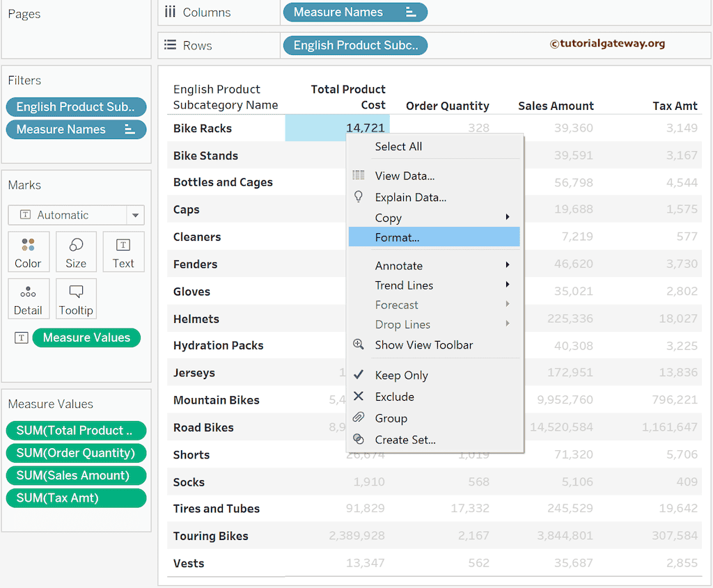Select the green SUM(Sales Amount) pill
The height and width of the screenshot is (588, 713).
pos(76,475)
